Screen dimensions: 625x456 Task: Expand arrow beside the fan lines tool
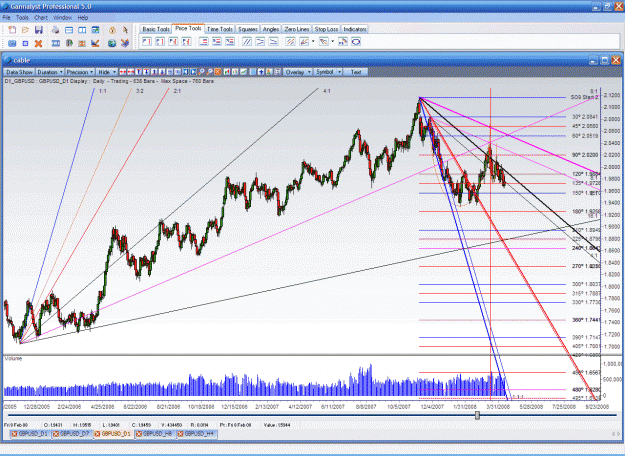click(x=313, y=41)
